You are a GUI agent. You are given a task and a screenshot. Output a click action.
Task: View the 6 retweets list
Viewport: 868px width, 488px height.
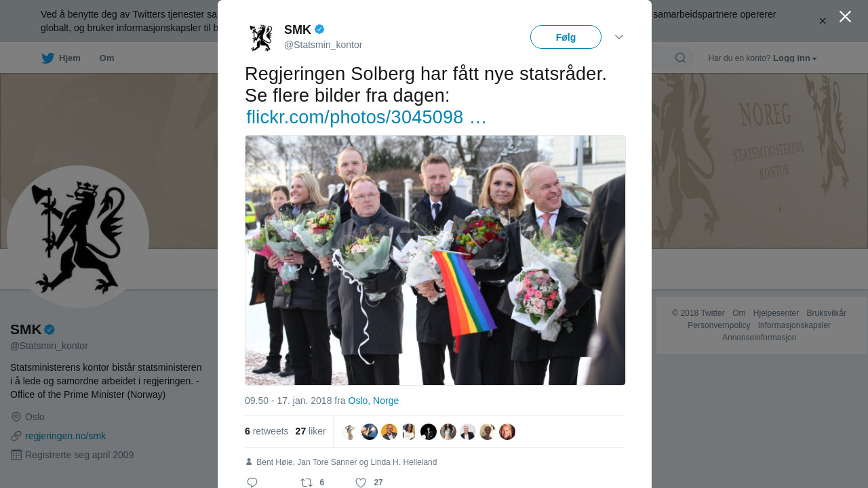(267, 431)
